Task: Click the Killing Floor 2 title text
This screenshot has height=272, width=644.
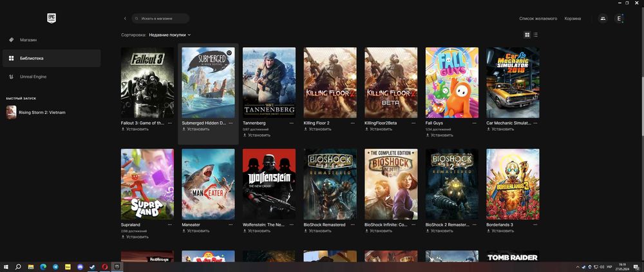Action: click(316, 123)
